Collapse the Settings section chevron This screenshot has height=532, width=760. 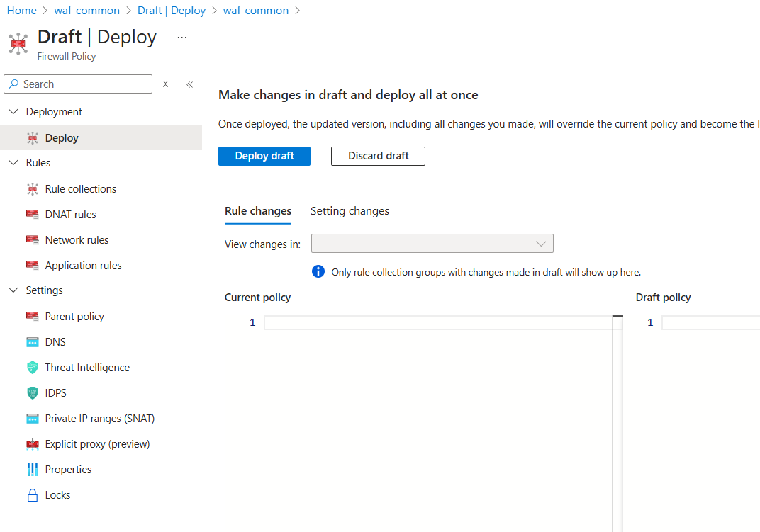(x=13, y=290)
